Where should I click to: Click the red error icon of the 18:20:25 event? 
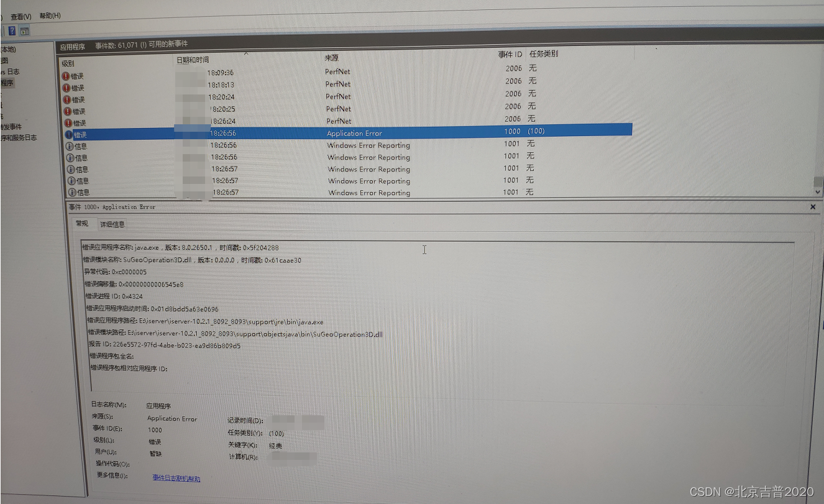click(x=66, y=111)
